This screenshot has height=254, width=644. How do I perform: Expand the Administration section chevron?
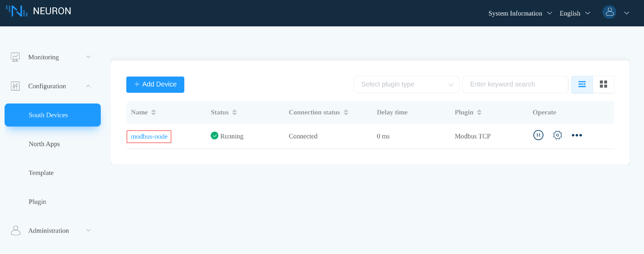tap(88, 230)
